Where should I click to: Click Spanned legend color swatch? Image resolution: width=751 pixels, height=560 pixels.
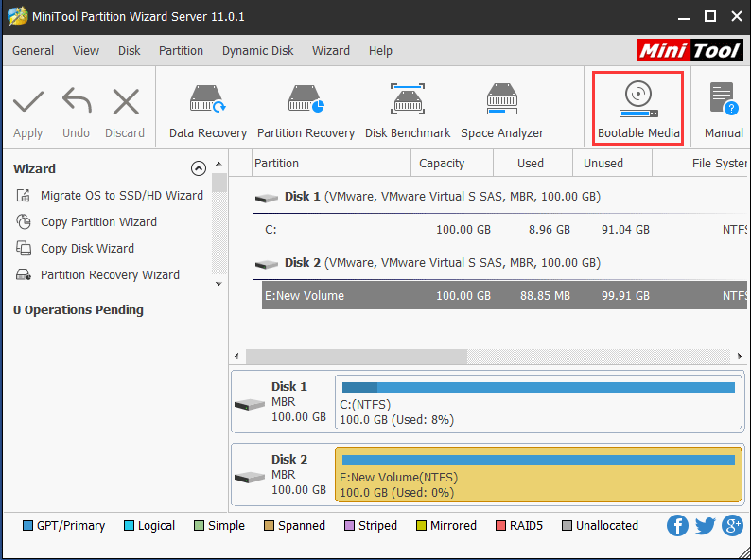click(x=269, y=526)
